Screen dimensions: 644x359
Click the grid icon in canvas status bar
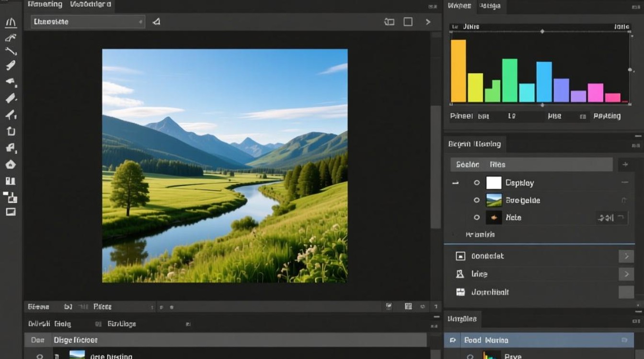(x=408, y=306)
